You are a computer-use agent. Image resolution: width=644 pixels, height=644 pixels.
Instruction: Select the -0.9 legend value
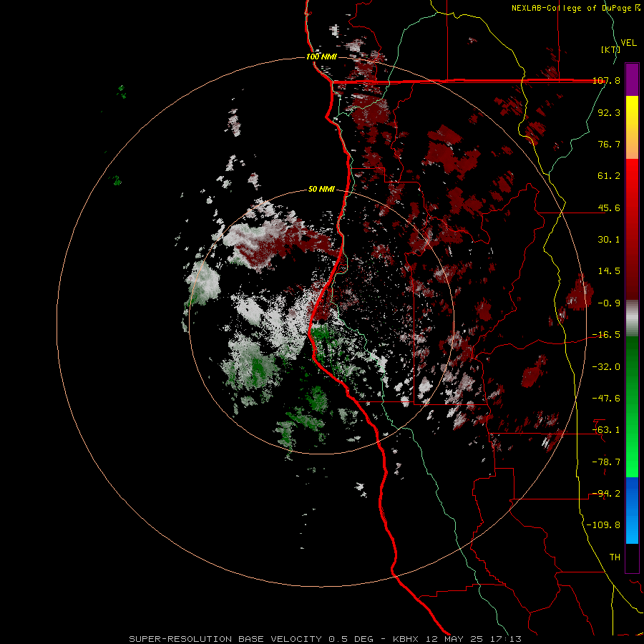[x=609, y=303]
